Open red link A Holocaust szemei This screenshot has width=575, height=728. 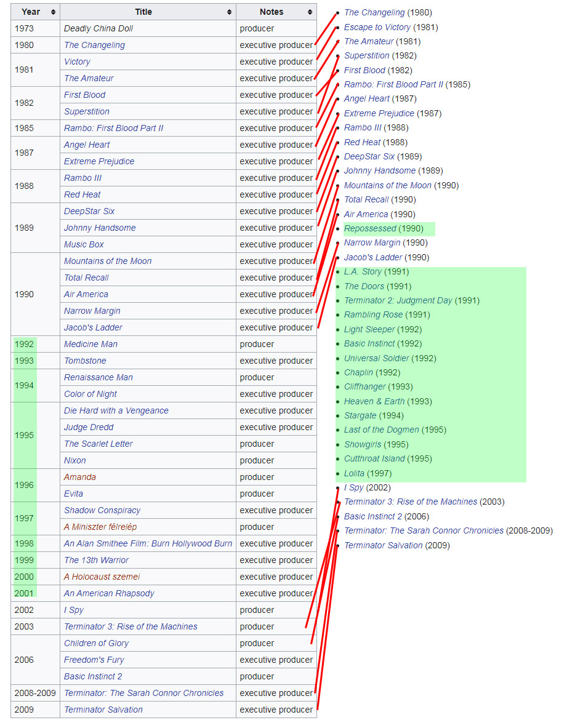(x=102, y=577)
